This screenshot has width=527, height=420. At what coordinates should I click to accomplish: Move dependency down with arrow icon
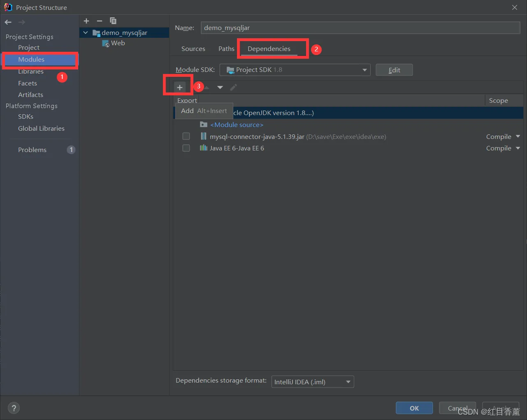(220, 87)
